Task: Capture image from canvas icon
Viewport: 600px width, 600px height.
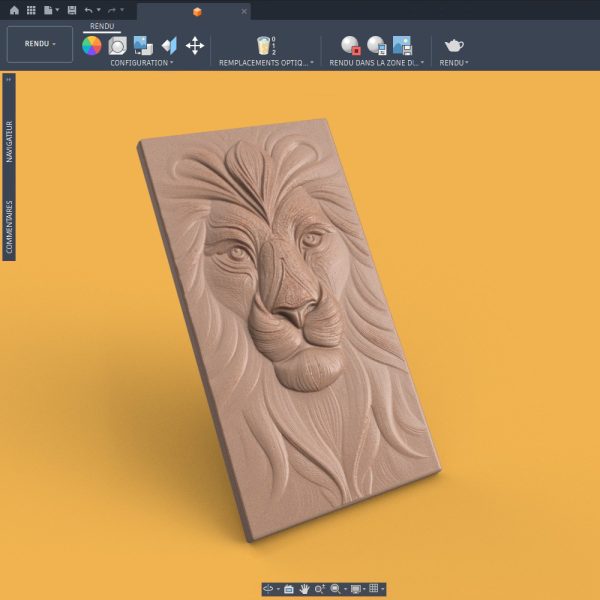Action: pyautogui.click(x=403, y=46)
